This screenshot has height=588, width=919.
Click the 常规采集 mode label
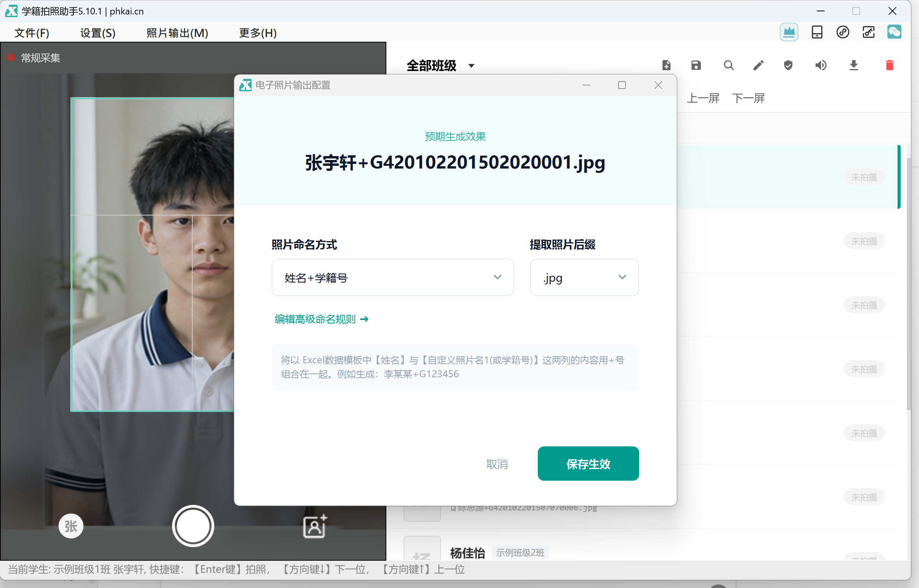(x=40, y=58)
